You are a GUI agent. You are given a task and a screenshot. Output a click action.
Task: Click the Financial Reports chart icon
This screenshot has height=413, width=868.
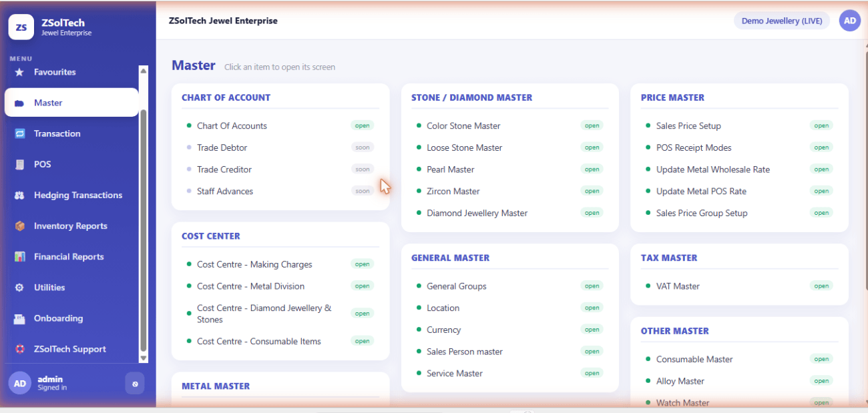coord(19,257)
